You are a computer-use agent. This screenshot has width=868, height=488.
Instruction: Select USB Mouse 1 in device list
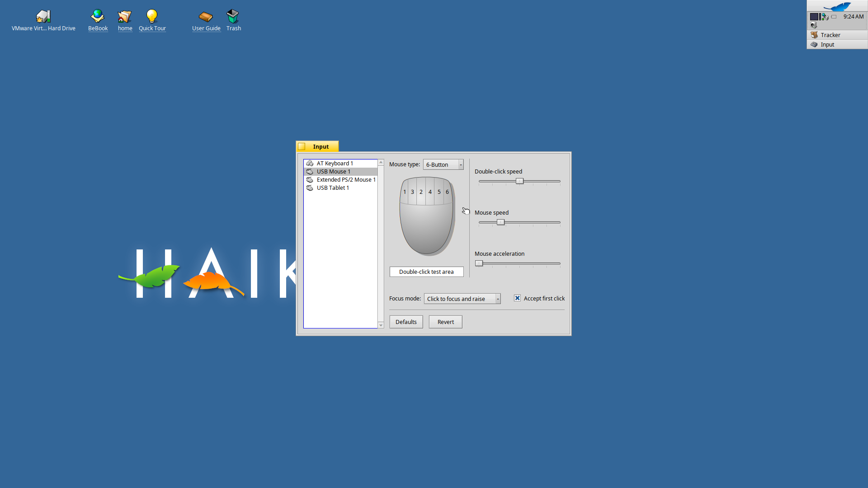click(340, 172)
